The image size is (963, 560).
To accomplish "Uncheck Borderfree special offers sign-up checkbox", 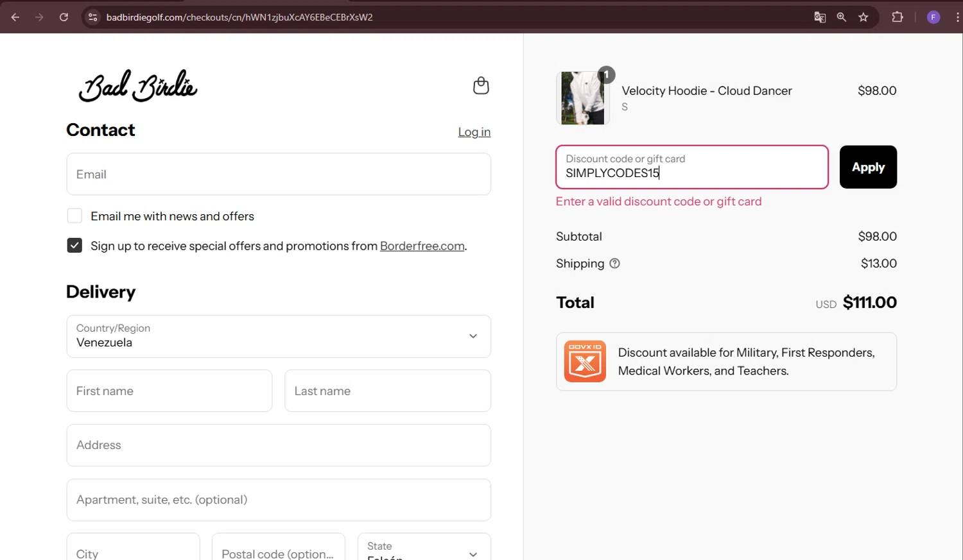I will (x=74, y=246).
